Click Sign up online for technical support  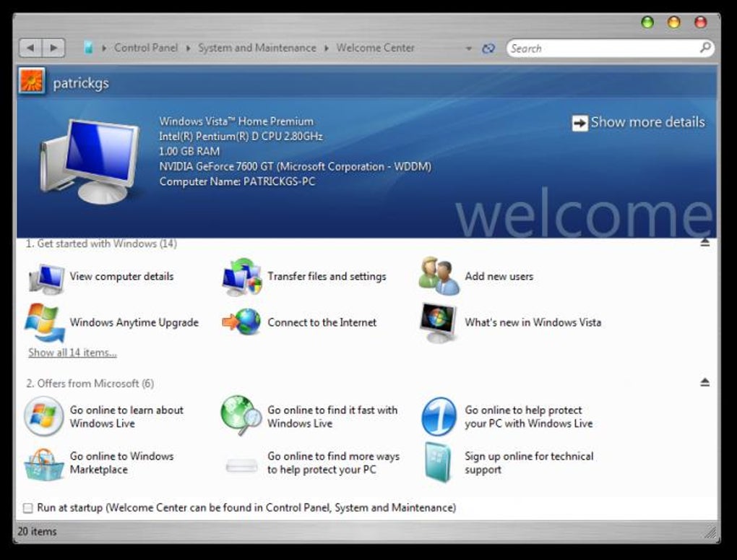[529, 462]
